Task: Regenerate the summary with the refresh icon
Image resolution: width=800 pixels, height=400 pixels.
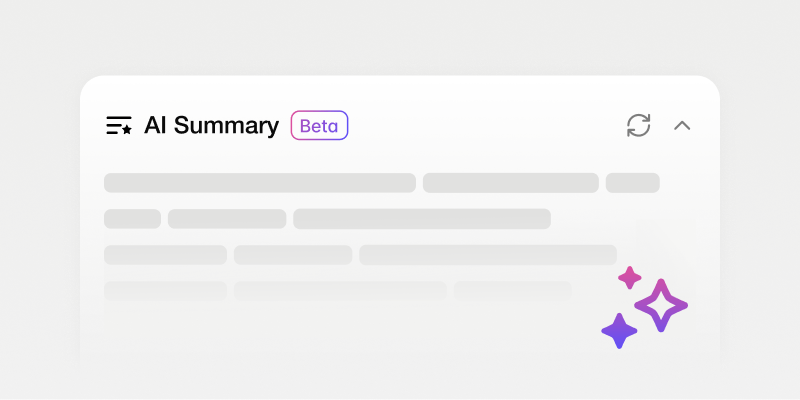Action: [x=638, y=125]
